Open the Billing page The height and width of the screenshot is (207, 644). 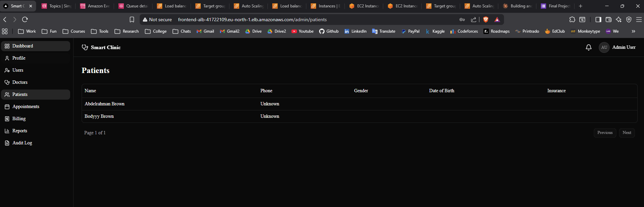35,119
